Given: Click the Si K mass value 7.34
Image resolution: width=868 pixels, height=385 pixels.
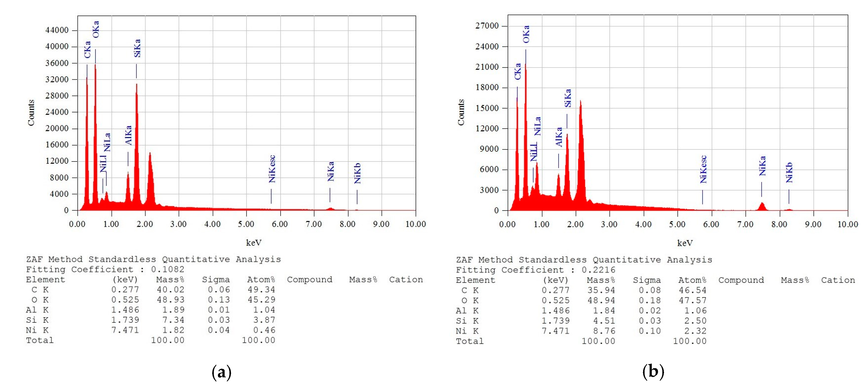Looking at the screenshot, I should [173, 320].
